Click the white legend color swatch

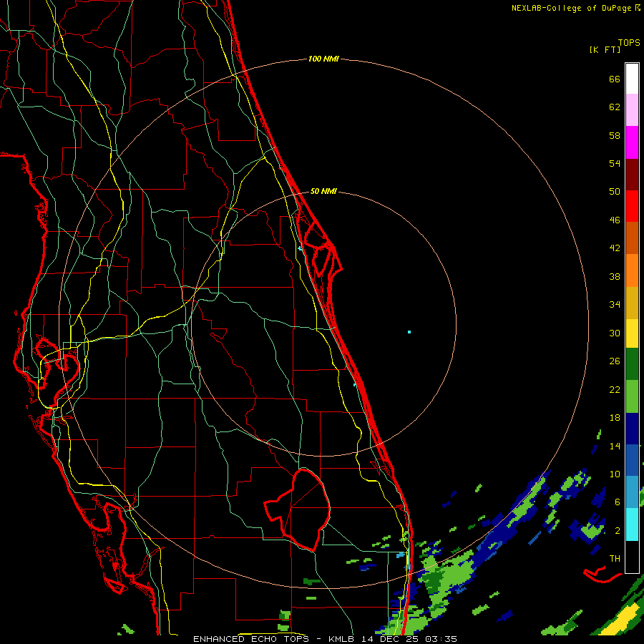click(x=632, y=79)
